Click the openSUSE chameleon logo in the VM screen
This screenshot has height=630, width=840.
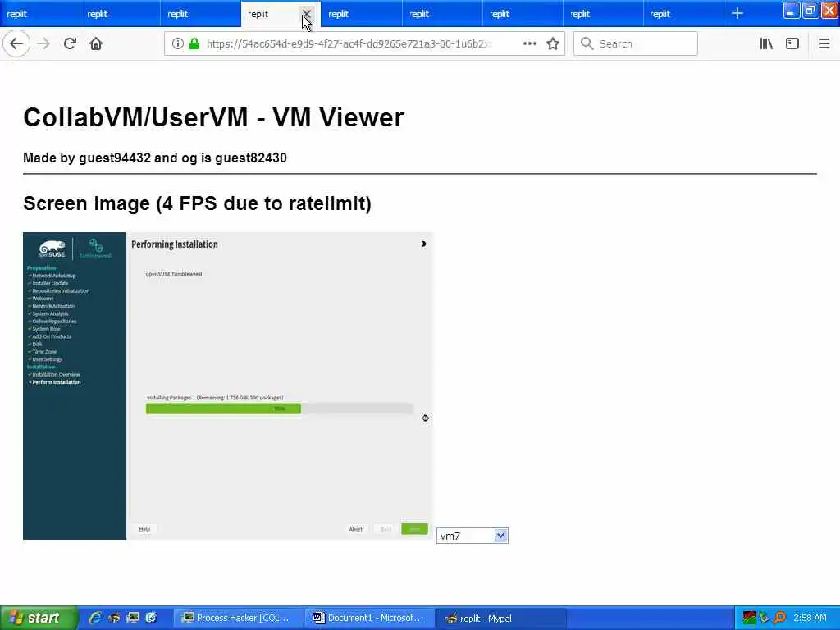coord(52,249)
